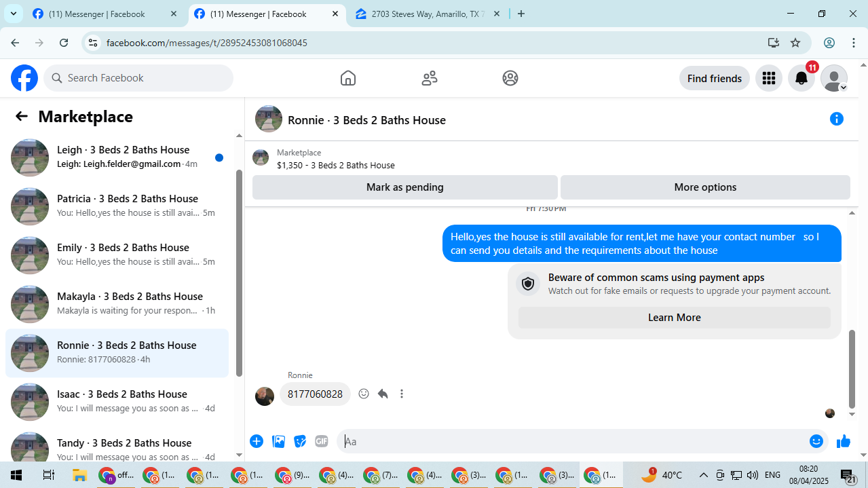Open the menu grid icon
868x488 pixels.
(x=768, y=79)
